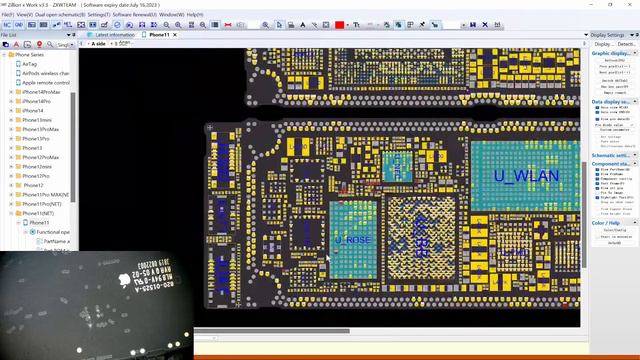This screenshot has width=640, height=360.
Task: Click the save disk icon in right toolbar
Action: 473,25
